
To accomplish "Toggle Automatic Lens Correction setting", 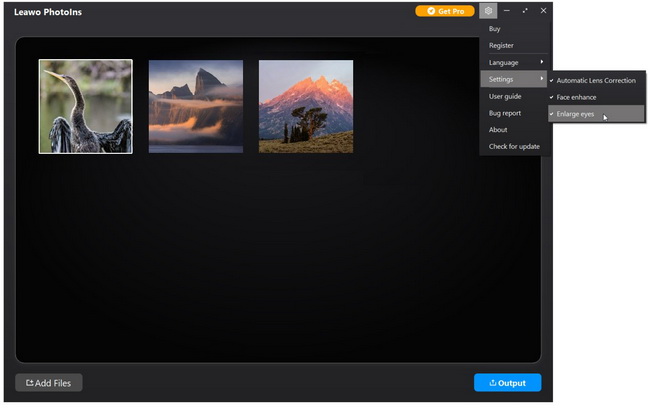I will (596, 80).
